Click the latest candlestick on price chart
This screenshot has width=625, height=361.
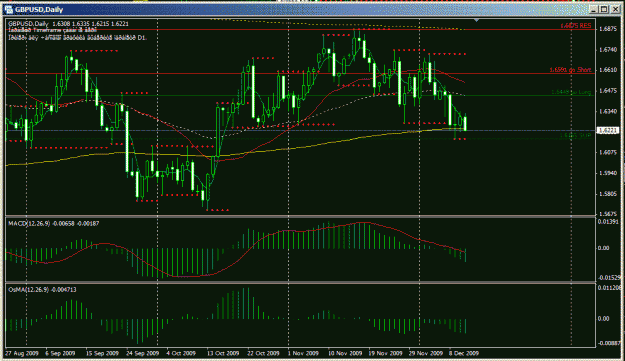pyautogui.click(x=465, y=124)
